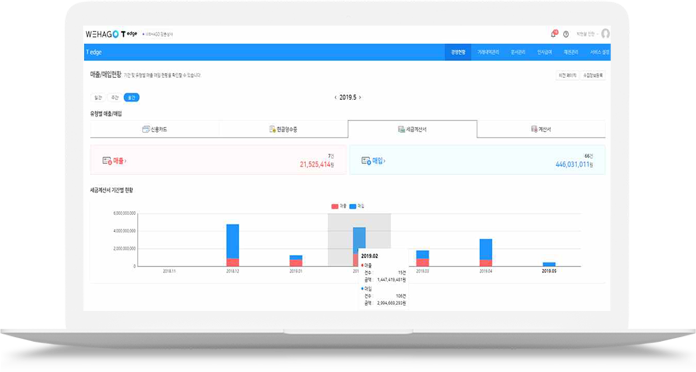Switch to the 계산서 invoice tab
The height and width of the screenshot is (372, 696).
point(541,129)
